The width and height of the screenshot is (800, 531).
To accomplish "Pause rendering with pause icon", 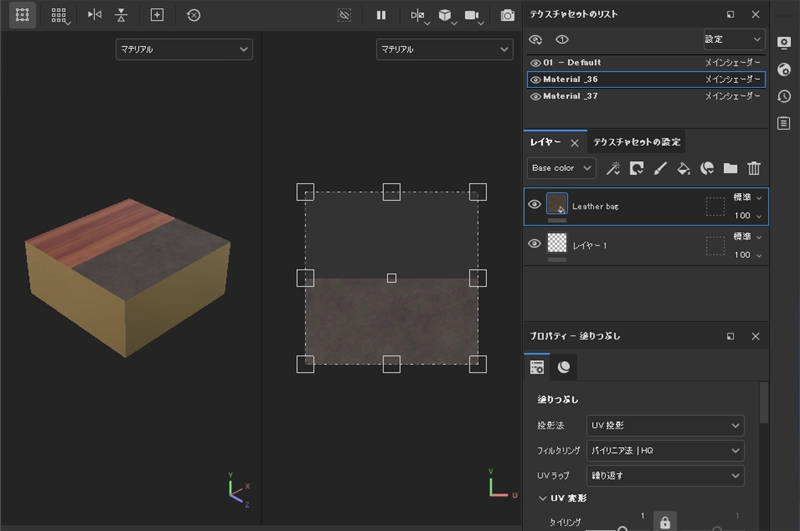I will tap(381, 15).
